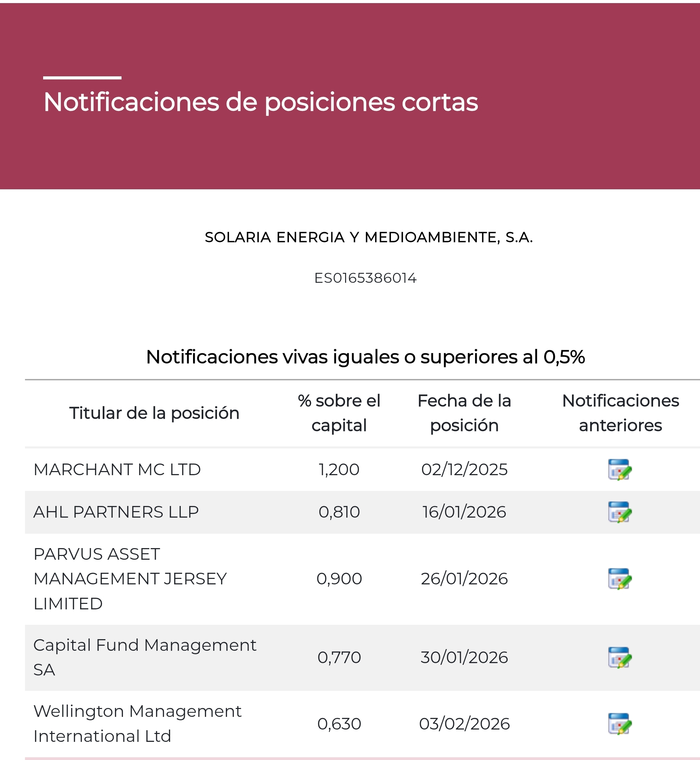
Task: Click the 1,200 capital percentage value
Action: pos(339,470)
